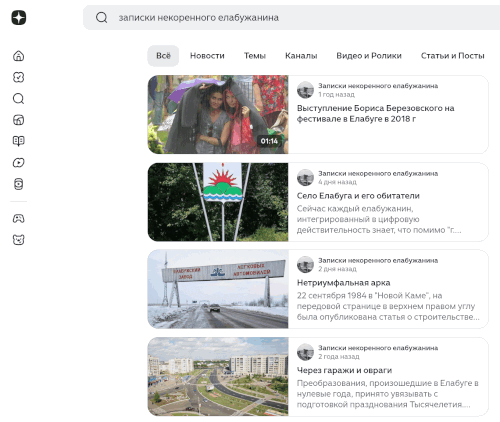Click channel avatar on Через гаражи card

pos(305,352)
